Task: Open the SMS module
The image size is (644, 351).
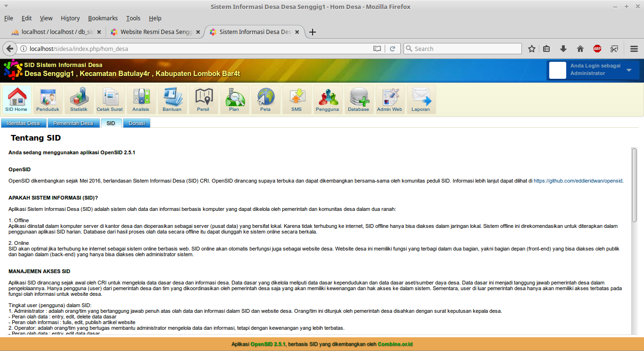Action: (x=297, y=100)
